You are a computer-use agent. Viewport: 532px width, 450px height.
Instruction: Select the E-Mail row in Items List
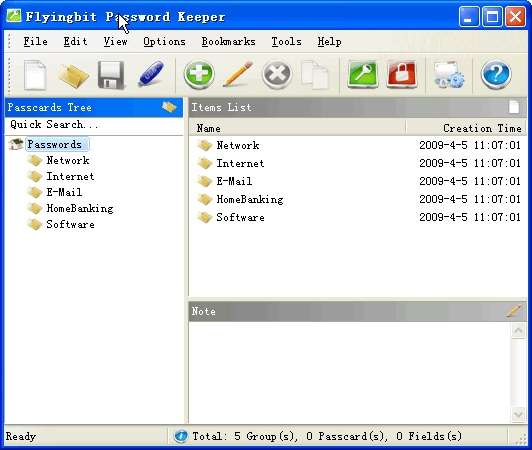point(357,181)
